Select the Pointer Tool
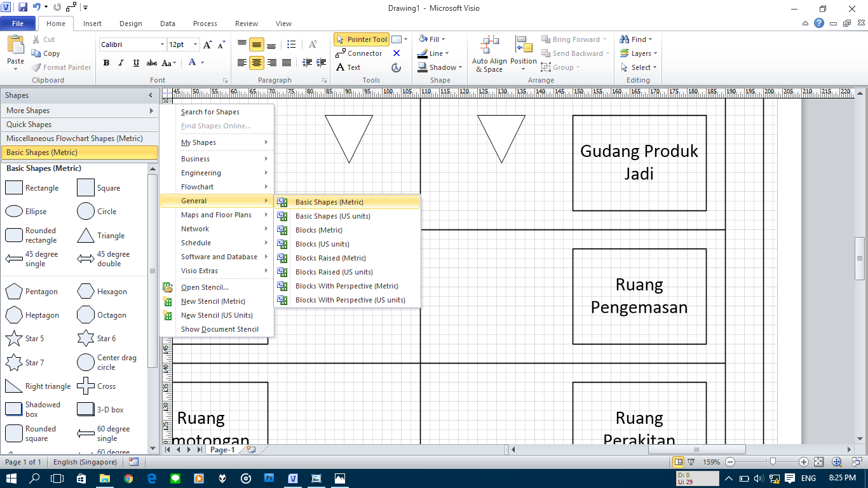Screen dimensions: 868x488 (x=362, y=39)
